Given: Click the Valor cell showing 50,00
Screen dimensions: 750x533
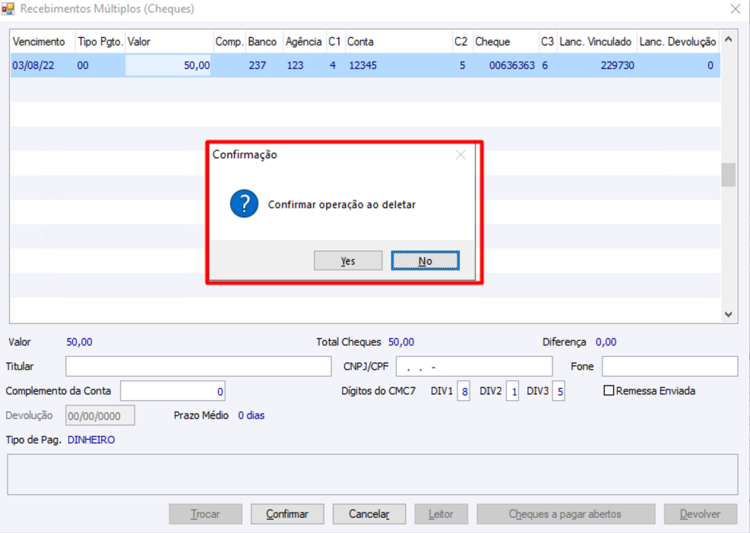Looking at the screenshot, I should 168,65.
